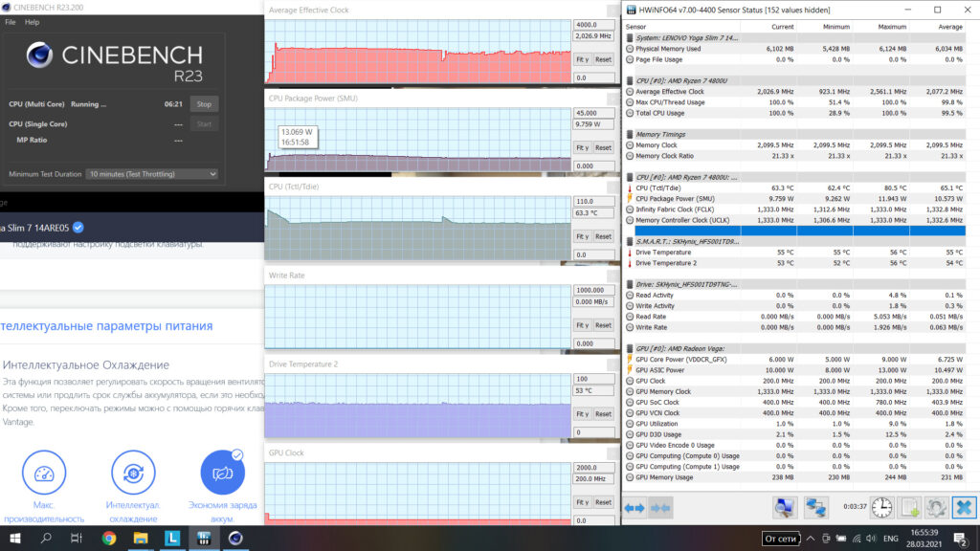
Task: Click the 1000.000 maximum field of Write Rate
Action: [593, 290]
